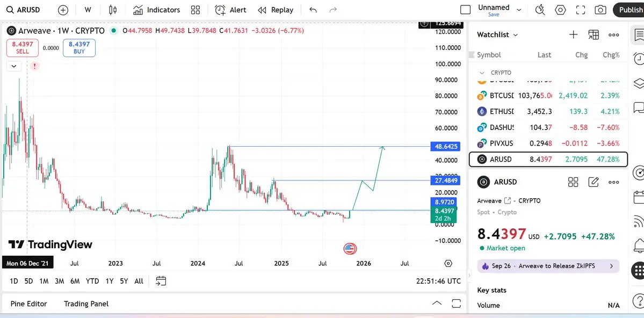The height and width of the screenshot is (318, 644).
Task: Undo the last chart action
Action: pos(313,10)
